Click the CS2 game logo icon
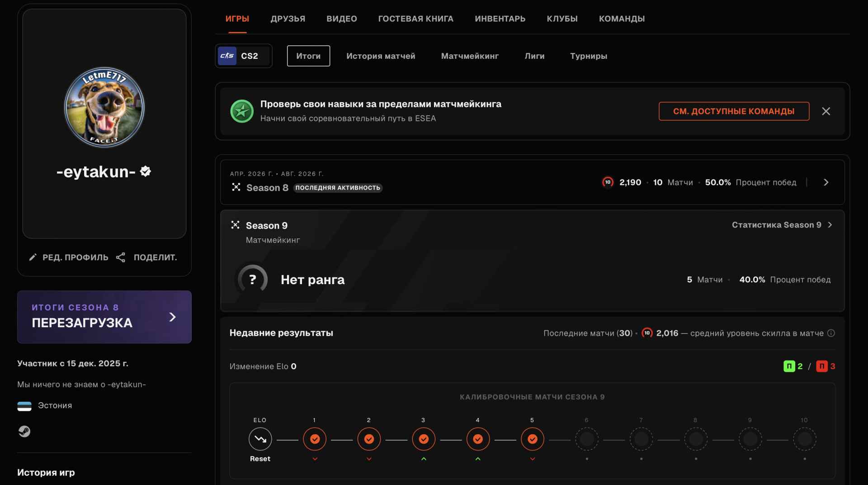The image size is (868, 485). pyautogui.click(x=227, y=56)
